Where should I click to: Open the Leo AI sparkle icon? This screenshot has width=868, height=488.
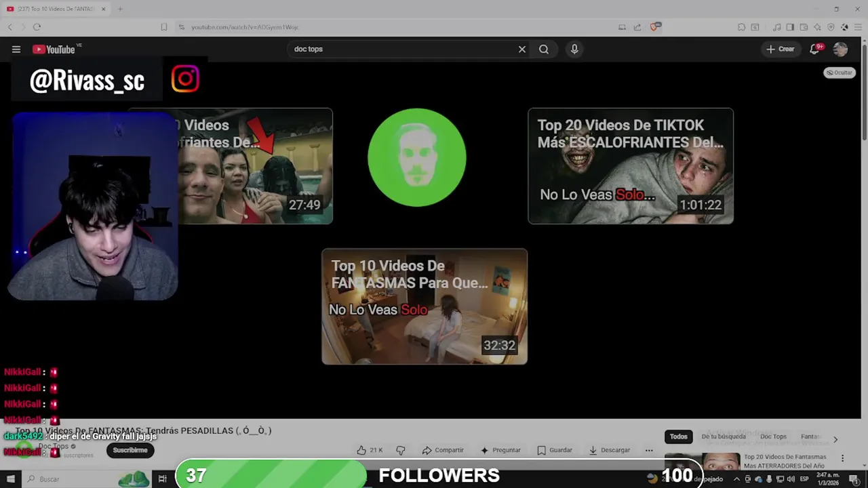pos(817,27)
